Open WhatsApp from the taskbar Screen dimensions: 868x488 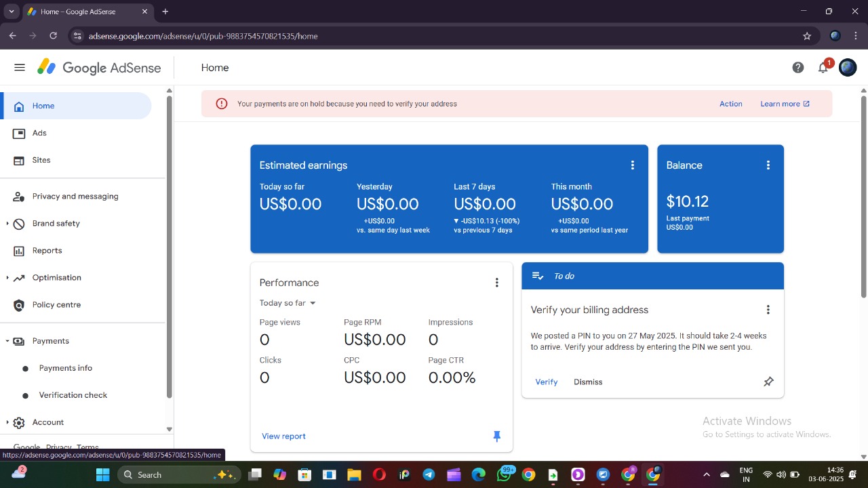504,474
